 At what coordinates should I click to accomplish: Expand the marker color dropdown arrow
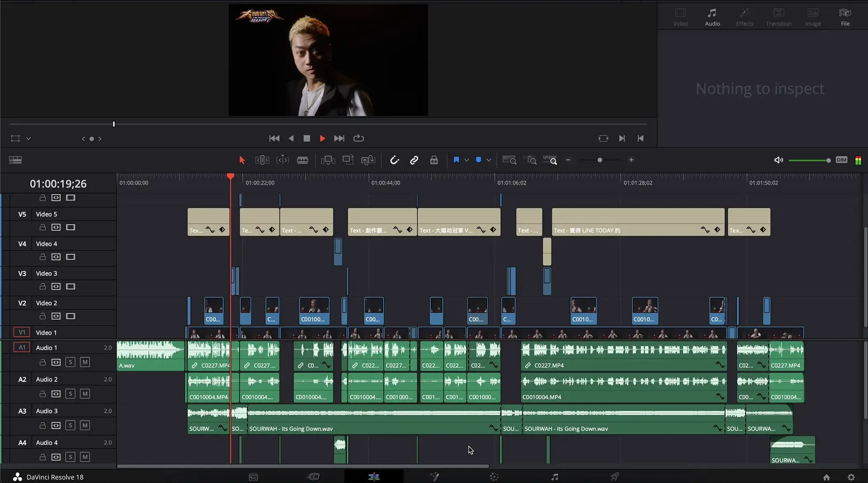click(489, 160)
